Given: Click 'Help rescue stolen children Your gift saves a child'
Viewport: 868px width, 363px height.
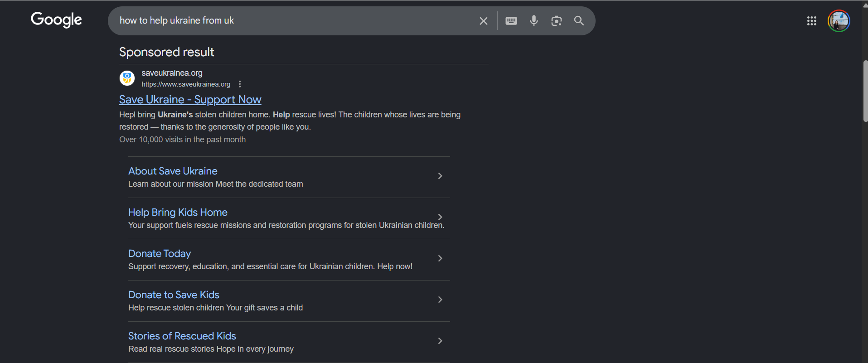Looking at the screenshot, I should (x=216, y=308).
